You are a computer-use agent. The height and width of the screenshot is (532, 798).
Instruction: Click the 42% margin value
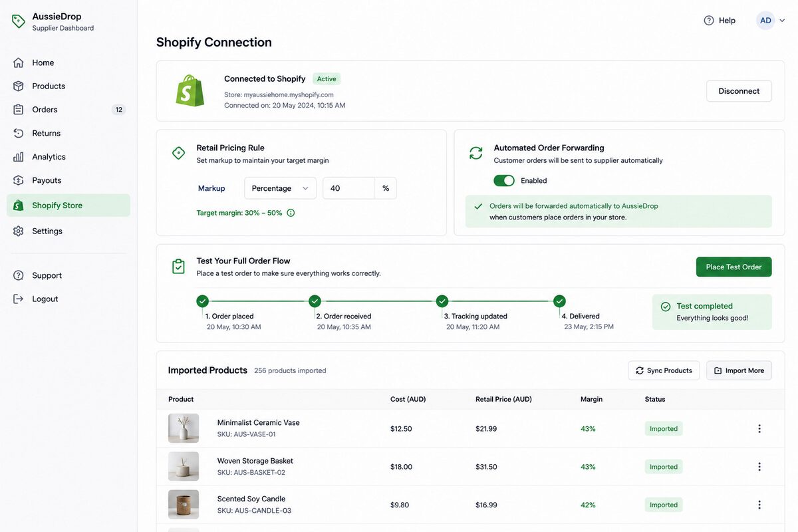point(588,505)
